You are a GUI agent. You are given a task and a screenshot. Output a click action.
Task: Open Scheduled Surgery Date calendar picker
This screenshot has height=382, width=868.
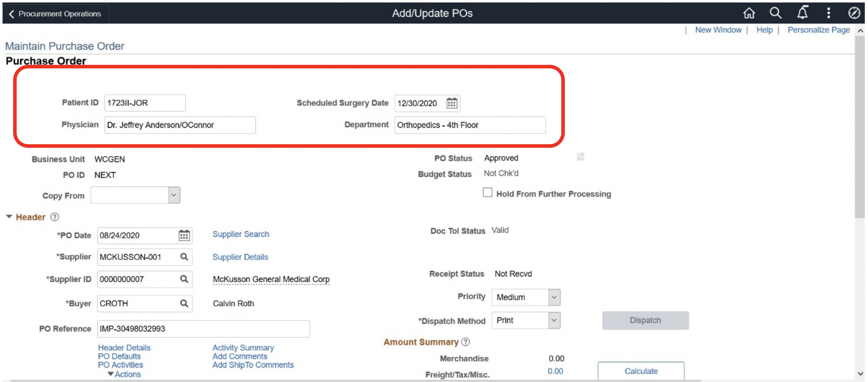452,103
